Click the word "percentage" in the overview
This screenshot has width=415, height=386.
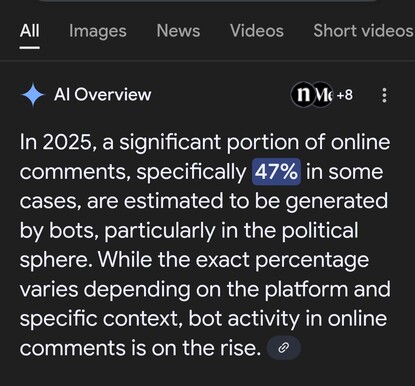point(312,261)
